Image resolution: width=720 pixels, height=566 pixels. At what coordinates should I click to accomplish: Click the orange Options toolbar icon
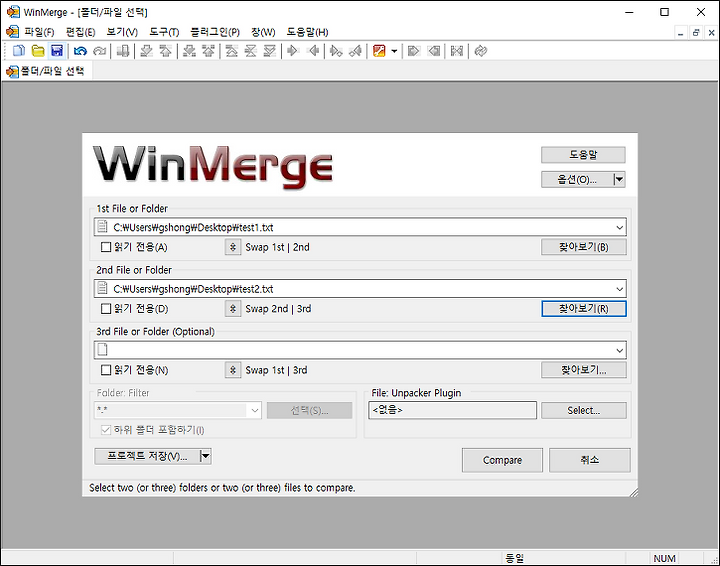[x=379, y=51]
